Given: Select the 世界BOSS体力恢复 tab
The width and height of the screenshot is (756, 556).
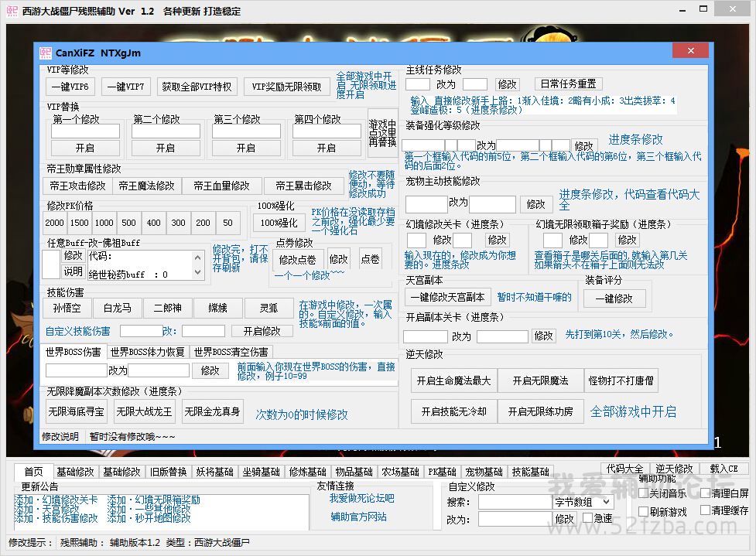Looking at the screenshot, I should (147, 353).
